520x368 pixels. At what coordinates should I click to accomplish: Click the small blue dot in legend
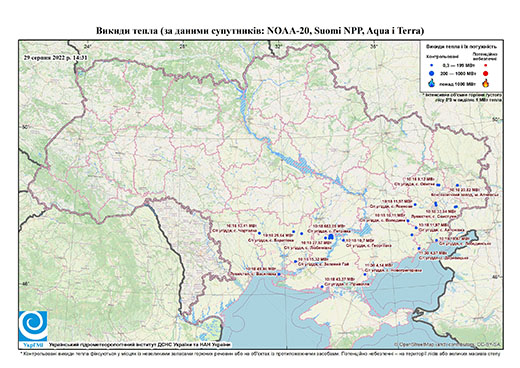coord(431,65)
